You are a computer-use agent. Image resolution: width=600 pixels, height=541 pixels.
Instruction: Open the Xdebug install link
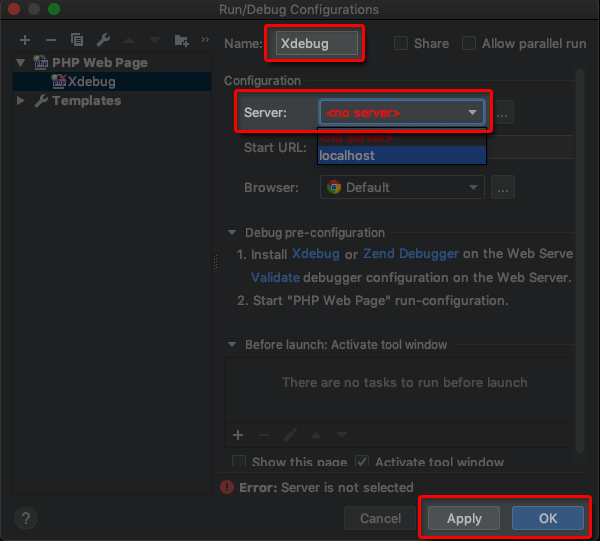(x=316, y=254)
